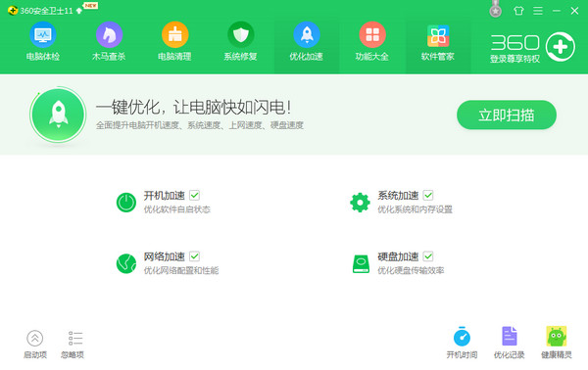The height and width of the screenshot is (370, 588).
Task: Toggle the 系统加速 checkbox
Action: click(x=428, y=195)
